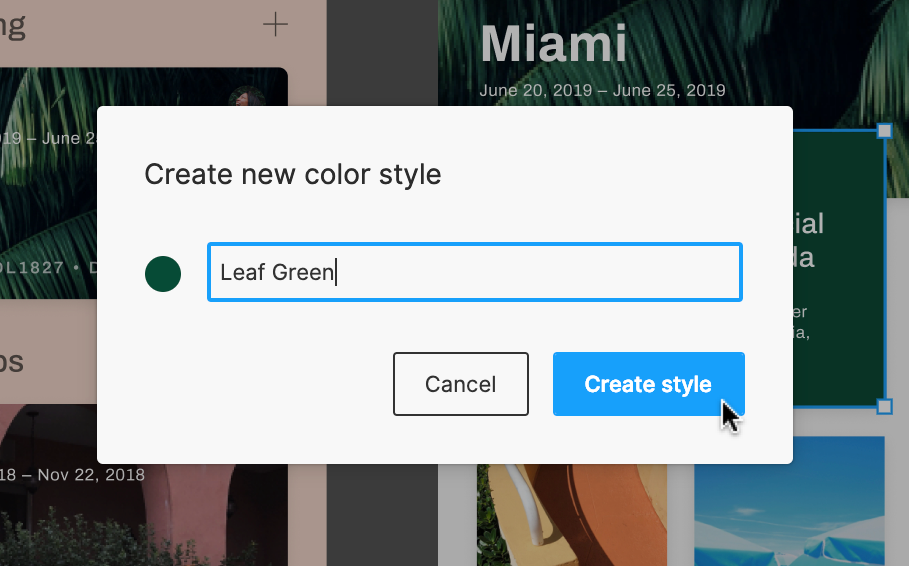Click the plus icon beside the heading
The width and height of the screenshot is (909, 566).
coord(275,25)
